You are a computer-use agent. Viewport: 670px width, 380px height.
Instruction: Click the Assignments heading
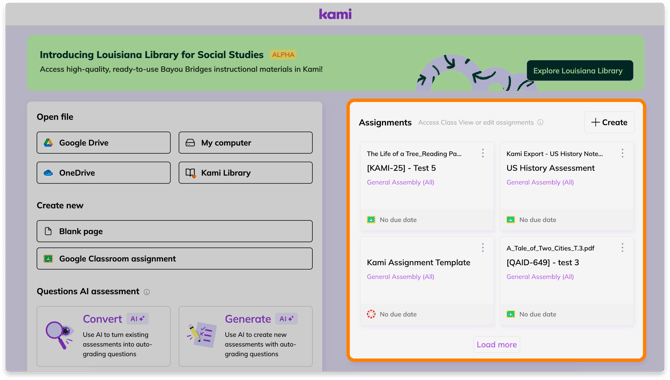385,123
